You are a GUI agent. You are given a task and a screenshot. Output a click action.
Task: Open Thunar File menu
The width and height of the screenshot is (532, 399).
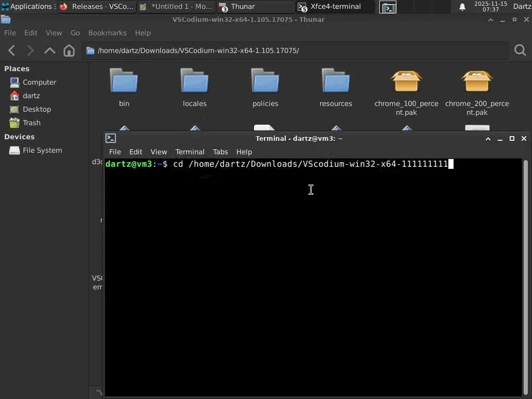tap(10, 33)
